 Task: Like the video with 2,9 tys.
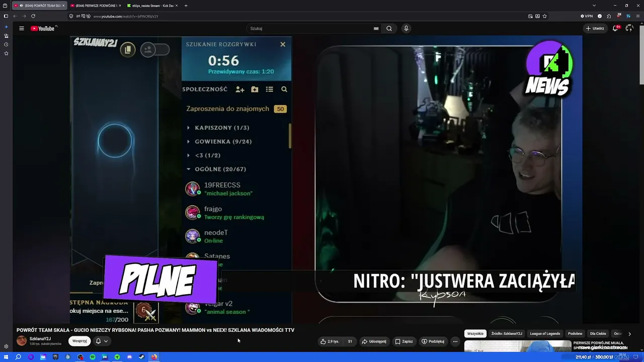coord(330,341)
